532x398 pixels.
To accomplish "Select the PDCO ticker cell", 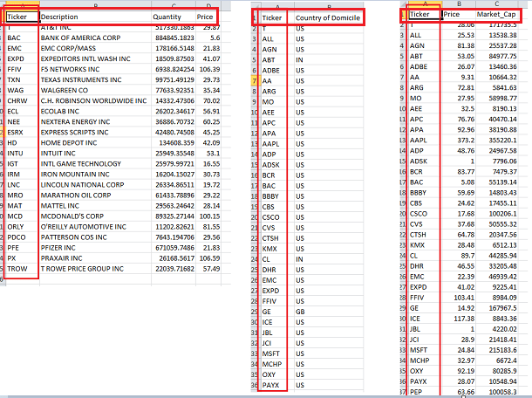I will (23, 237).
